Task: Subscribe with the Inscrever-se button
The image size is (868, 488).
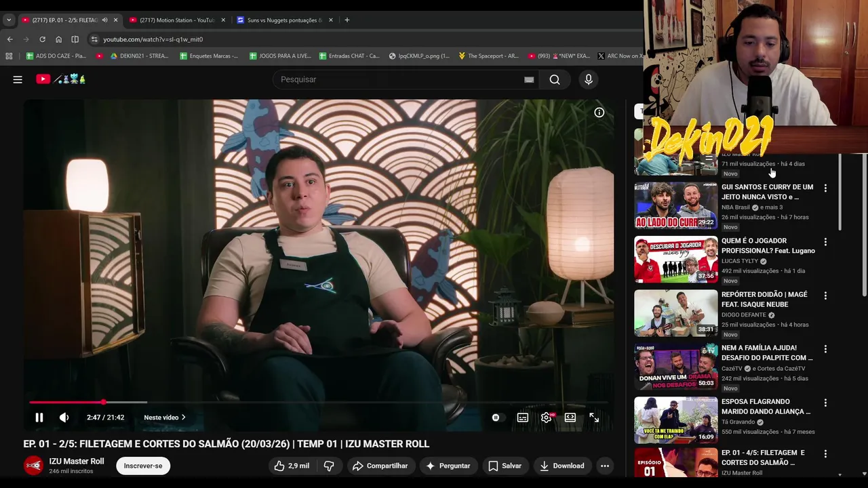Action: [x=143, y=466]
